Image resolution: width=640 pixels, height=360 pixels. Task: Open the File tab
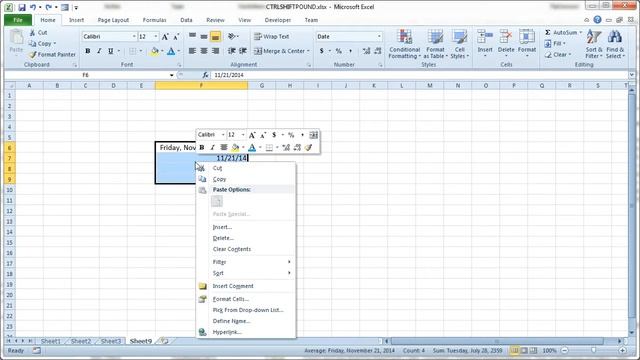[18, 20]
